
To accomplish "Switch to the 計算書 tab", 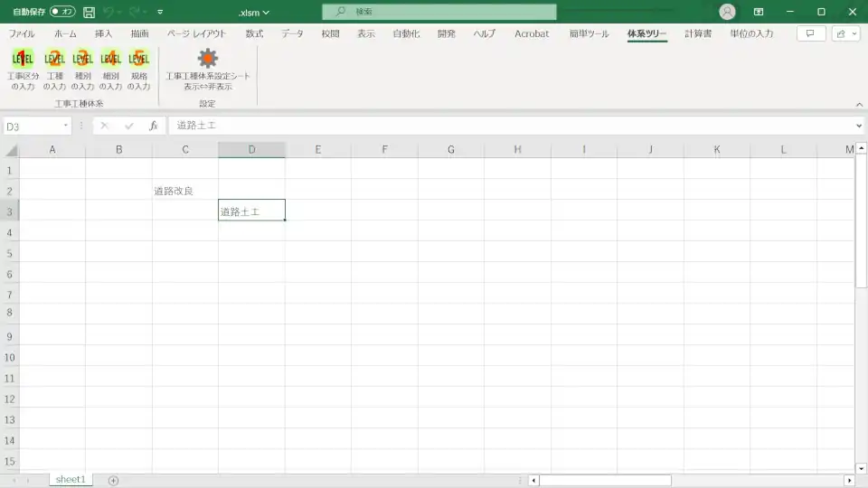I will (x=698, y=33).
